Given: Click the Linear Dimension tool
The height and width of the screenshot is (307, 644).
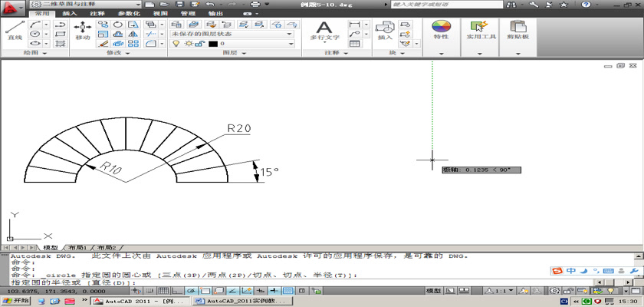Looking at the screenshot, I should click(x=354, y=25).
